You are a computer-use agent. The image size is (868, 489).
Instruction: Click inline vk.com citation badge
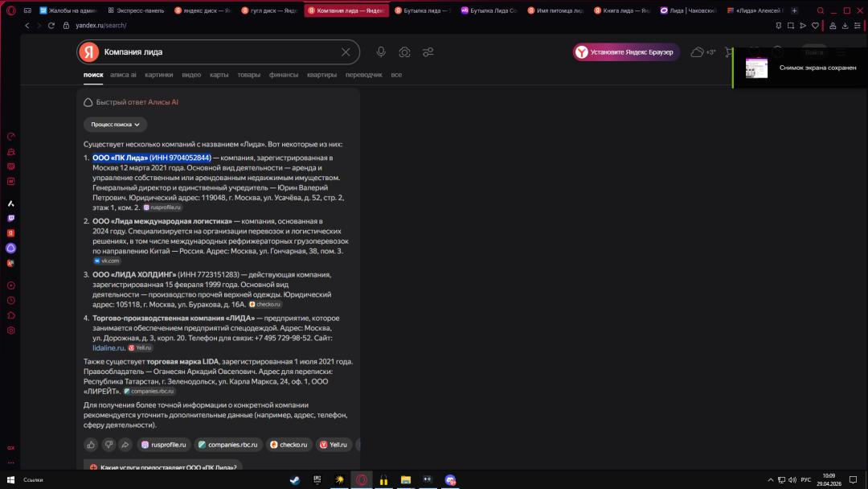[107, 261]
